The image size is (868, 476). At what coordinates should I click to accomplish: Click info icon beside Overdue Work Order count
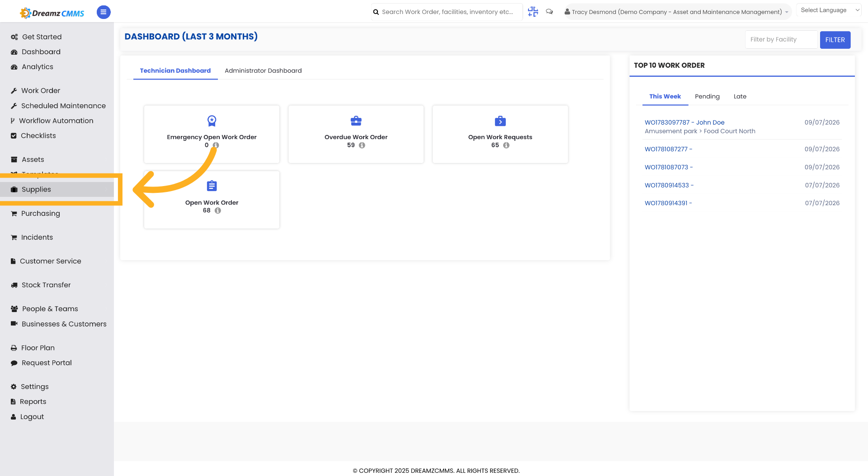[362, 145]
